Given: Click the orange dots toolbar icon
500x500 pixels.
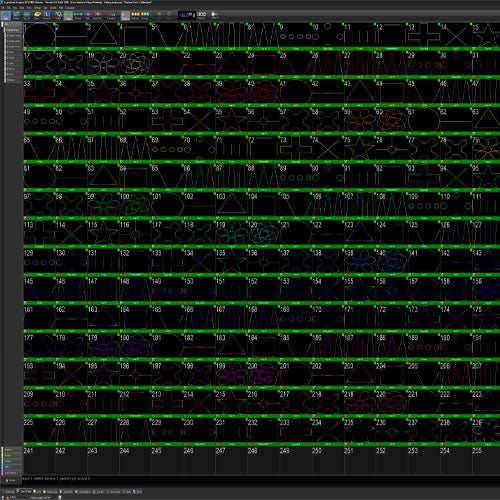Looking at the screenshot, I should pos(135,15).
